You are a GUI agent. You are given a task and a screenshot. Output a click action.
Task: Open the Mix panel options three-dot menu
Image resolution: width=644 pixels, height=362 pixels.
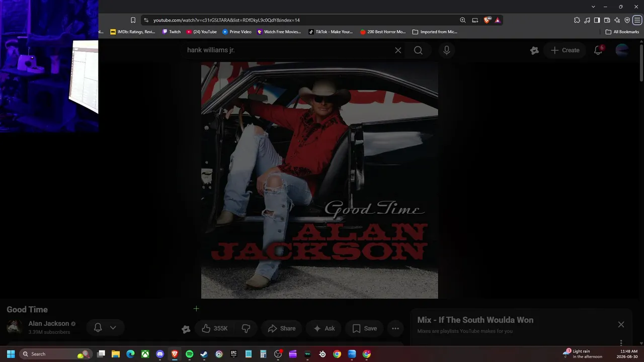(x=621, y=343)
